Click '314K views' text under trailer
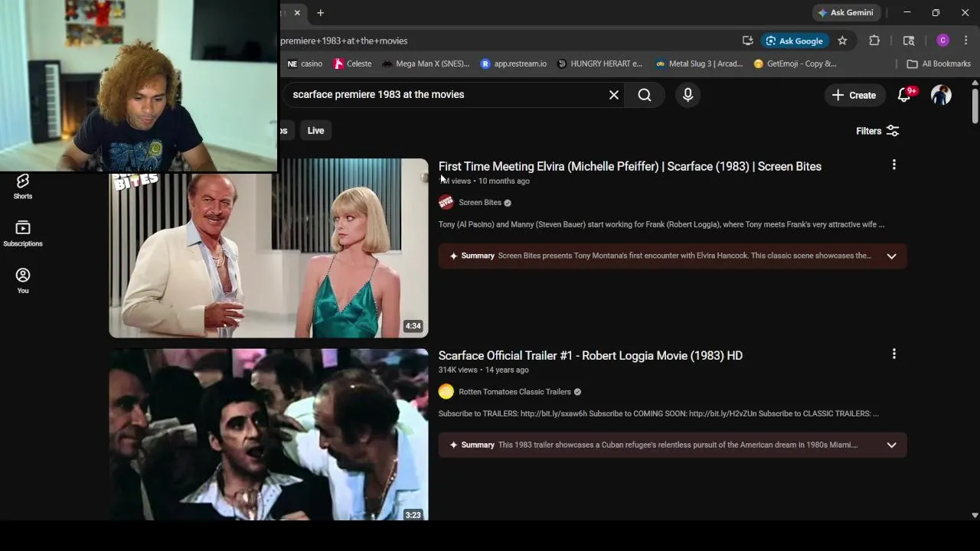 458,370
